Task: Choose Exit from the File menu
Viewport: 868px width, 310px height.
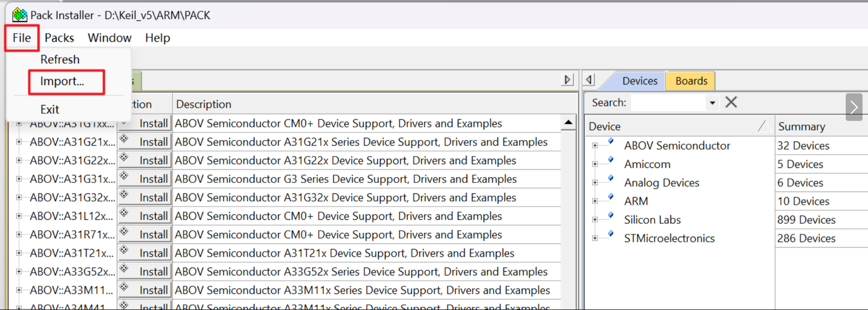Action: coord(50,109)
